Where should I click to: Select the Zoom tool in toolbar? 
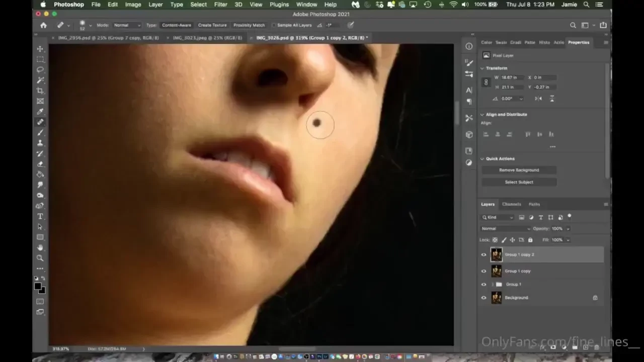(40, 258)
